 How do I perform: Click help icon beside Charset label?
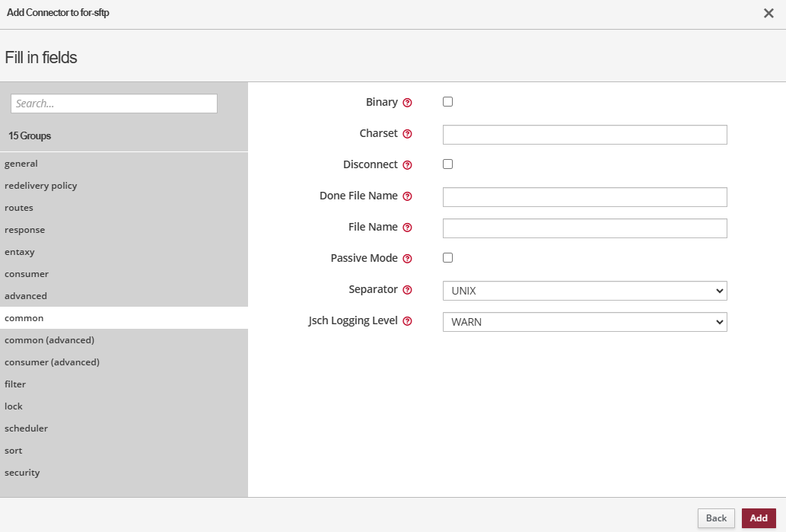click(x=407, y=134)
